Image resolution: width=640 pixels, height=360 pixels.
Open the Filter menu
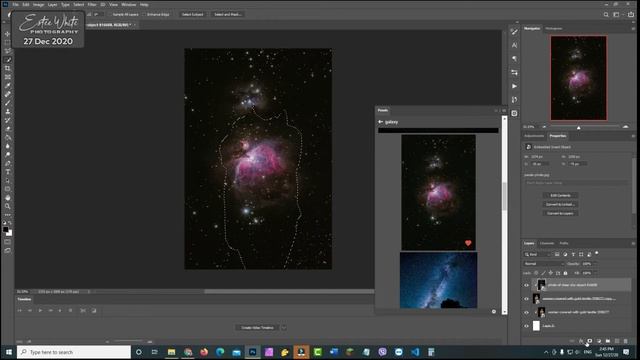[x=92, y=4]
